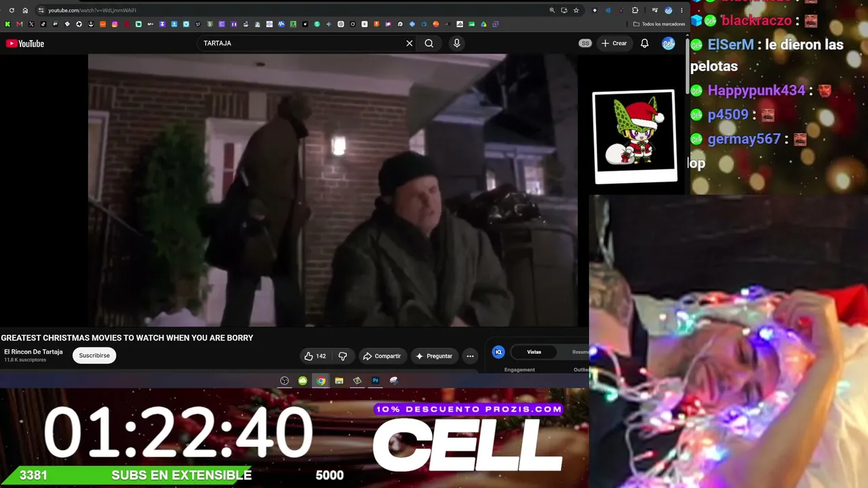Click the Cell Santa avatar thumbnail

[x=635, y=136]
